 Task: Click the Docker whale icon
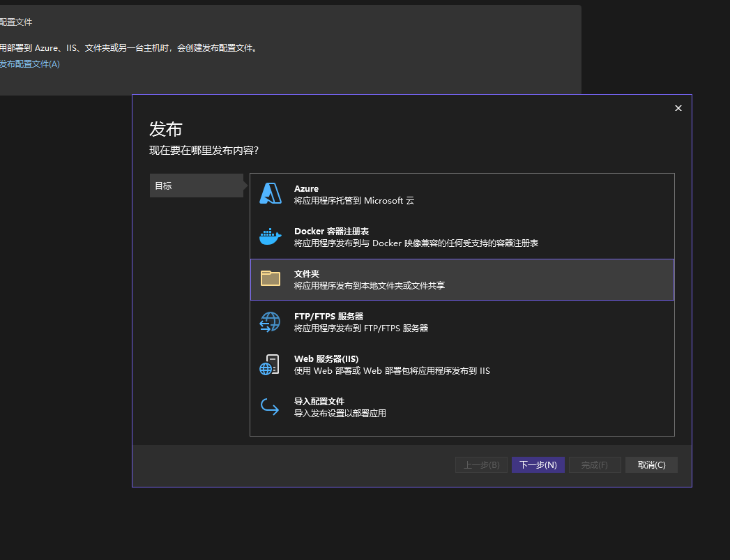click(x=270, y=236)
